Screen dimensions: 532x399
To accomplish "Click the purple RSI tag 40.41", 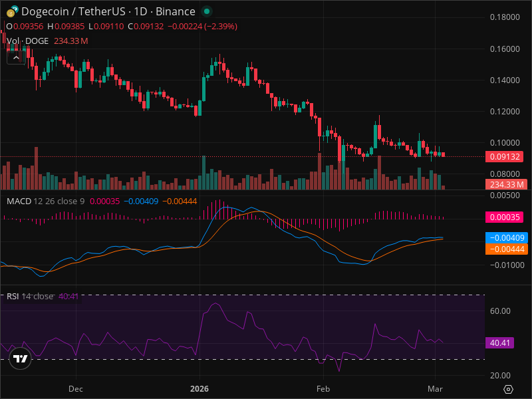I will [500, 342].
